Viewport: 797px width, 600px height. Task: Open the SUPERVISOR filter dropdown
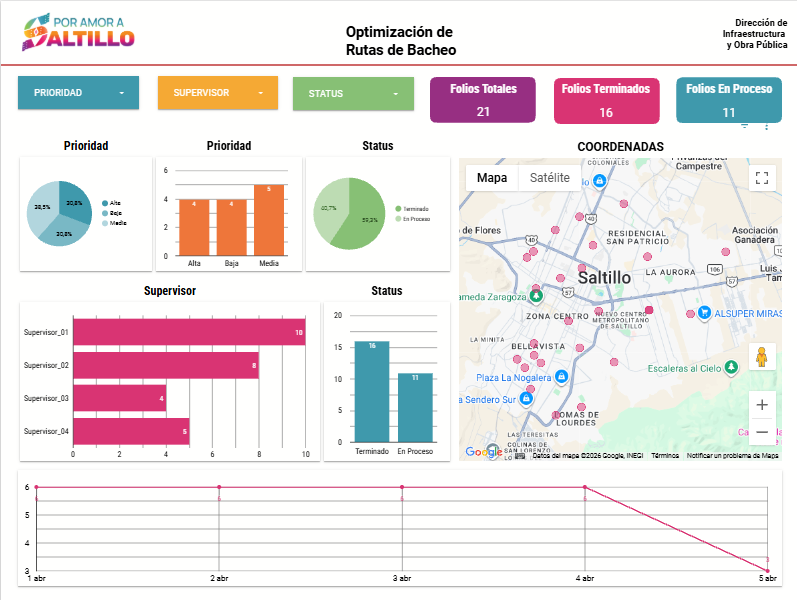tap(218, 93)
